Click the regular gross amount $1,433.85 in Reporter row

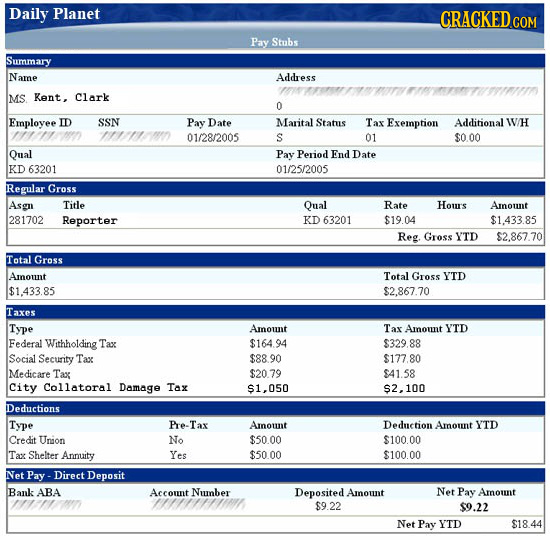click(x=514, y=220)
